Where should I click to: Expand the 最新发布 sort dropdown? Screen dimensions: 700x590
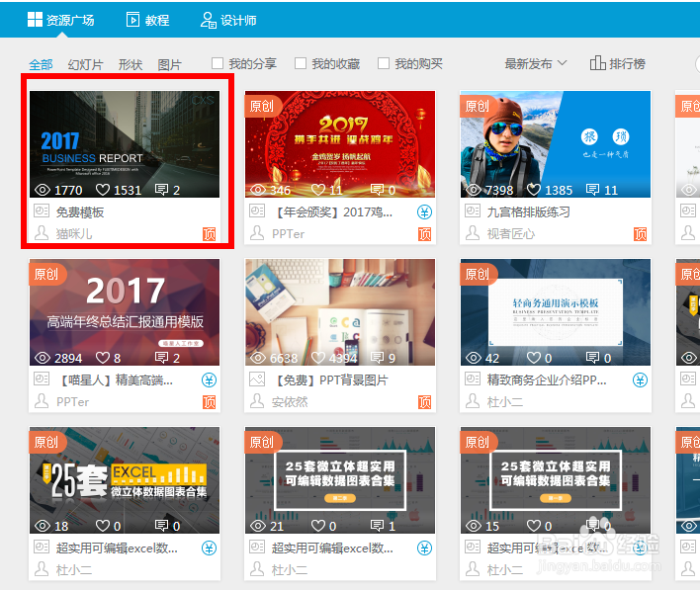tap(536, 64)
